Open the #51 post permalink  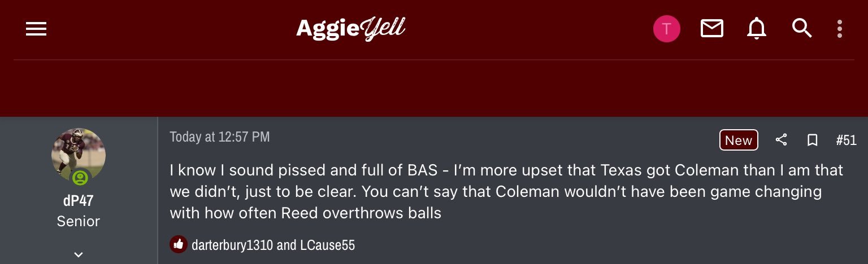point(846,140)
